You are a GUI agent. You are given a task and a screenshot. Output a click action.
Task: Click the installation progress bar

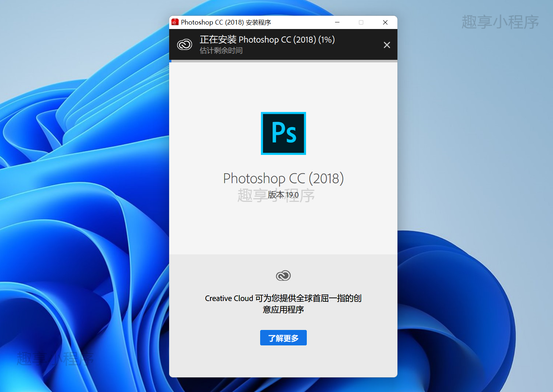coord(283,61)
